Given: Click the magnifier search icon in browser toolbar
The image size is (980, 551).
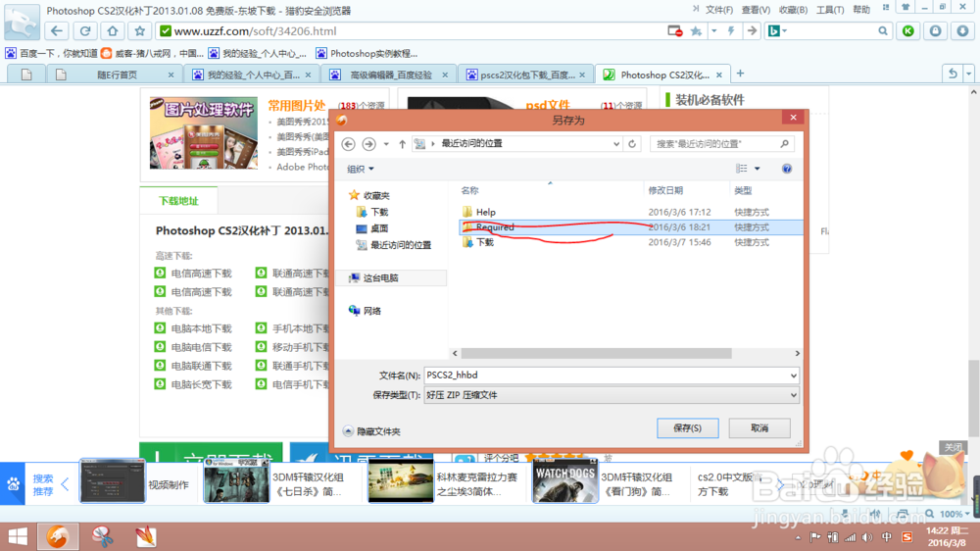Looking at the screenshot, I should 883,30.
